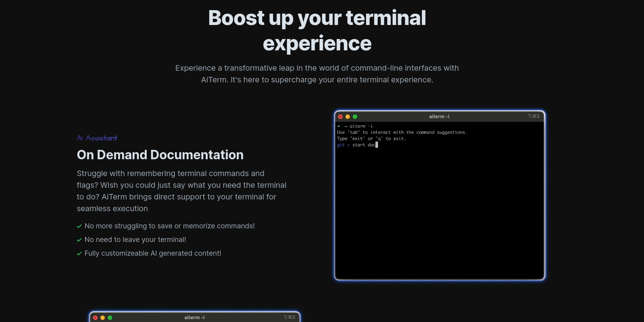Viewport: 644px width, 322px height.
Task: Click the green zoom dot on upper aiterm window
Action: tap(355, 117)
